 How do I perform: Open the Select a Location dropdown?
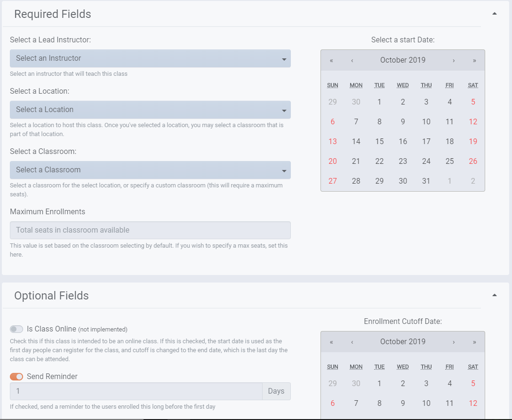click(150, 110)
